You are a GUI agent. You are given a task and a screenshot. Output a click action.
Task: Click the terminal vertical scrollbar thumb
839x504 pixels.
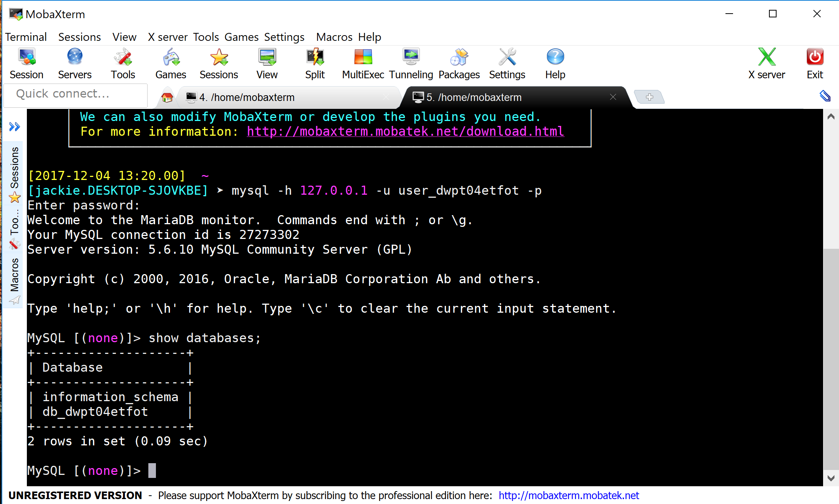click(x=831, y=359)
